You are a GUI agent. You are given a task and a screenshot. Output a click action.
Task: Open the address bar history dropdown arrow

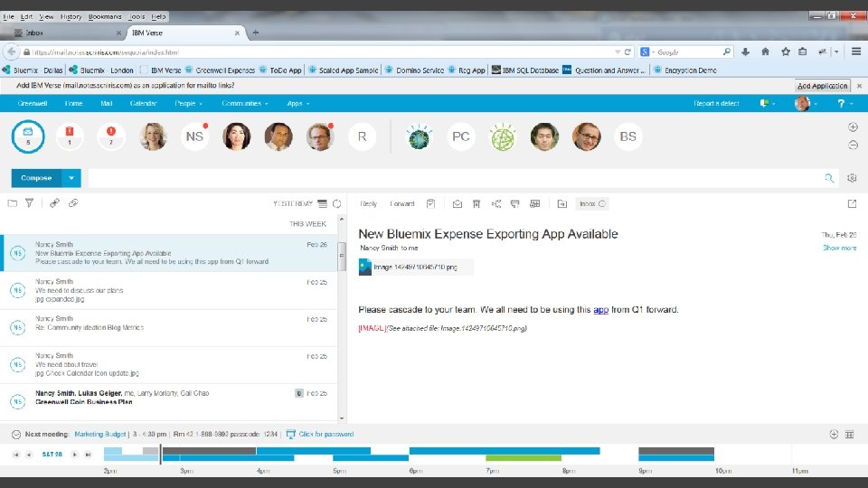pos(618,52)
